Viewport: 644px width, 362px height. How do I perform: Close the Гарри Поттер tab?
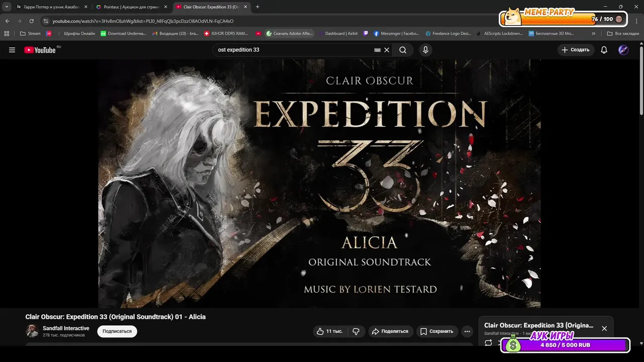(86, 7)
